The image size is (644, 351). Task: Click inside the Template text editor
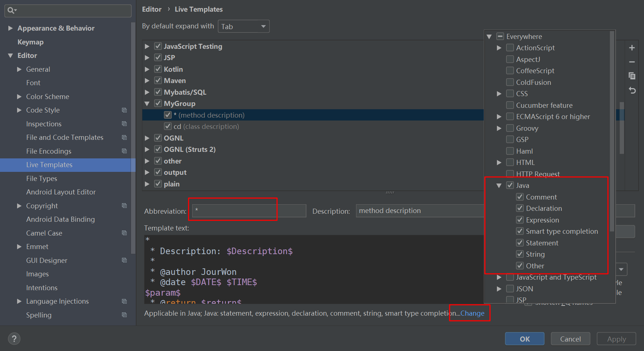(x=314, y=269)
